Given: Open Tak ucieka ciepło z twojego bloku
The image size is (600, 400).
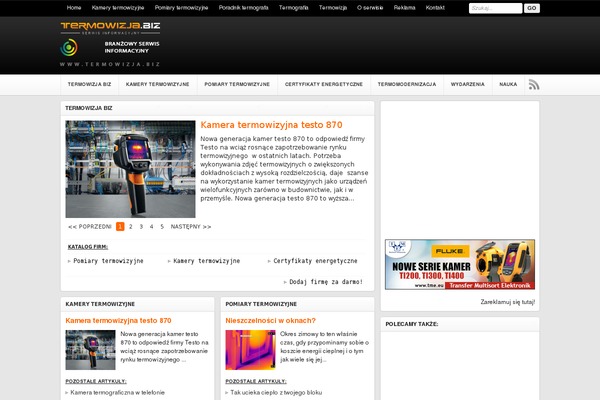Looking at the screenshot, I should click(276, 393).
